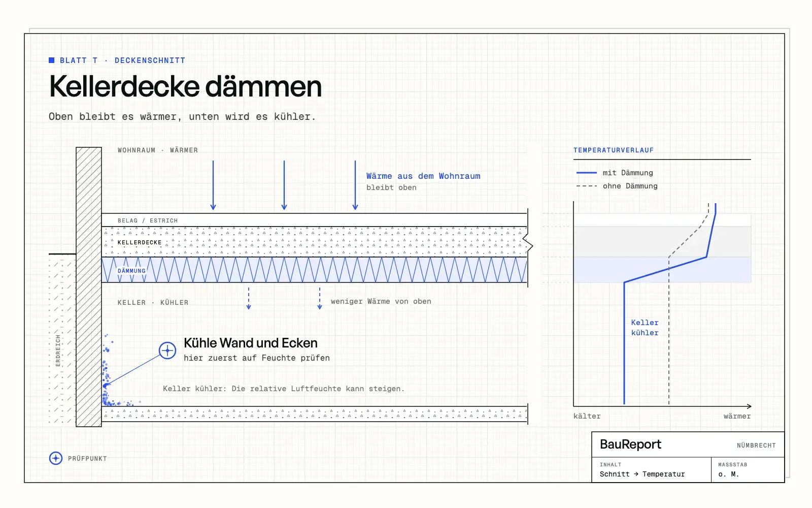This screenshot has width=812, height=508.
Task: Click the KELLERDECKE layer label
Action: pyautogui.click(x=140, y=242)
